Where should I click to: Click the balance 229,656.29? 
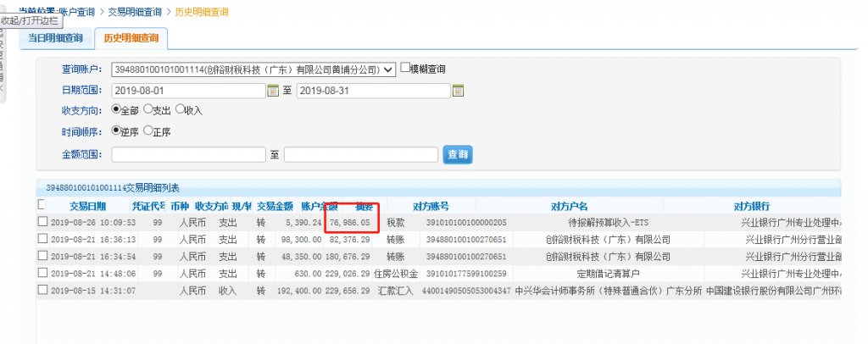348,291
